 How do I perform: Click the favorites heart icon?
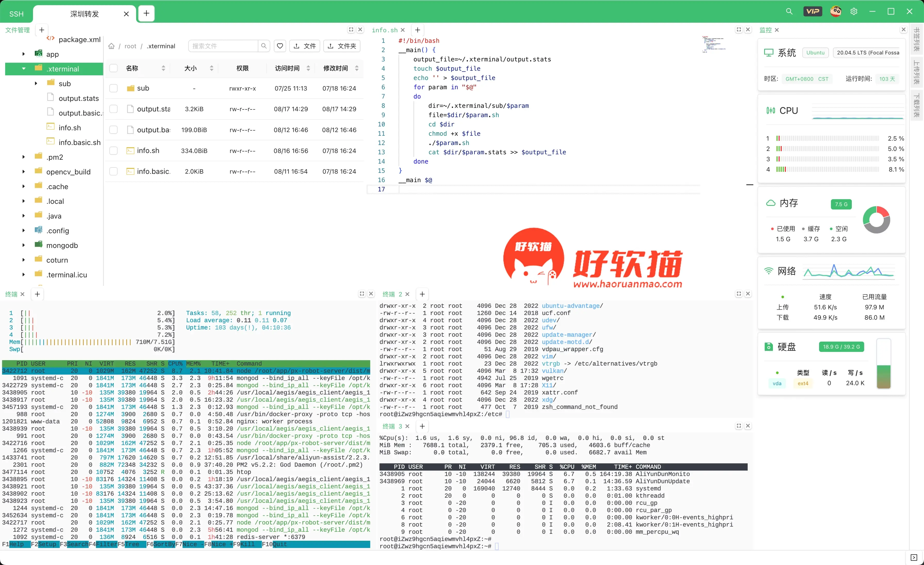(x=280, y=46)
